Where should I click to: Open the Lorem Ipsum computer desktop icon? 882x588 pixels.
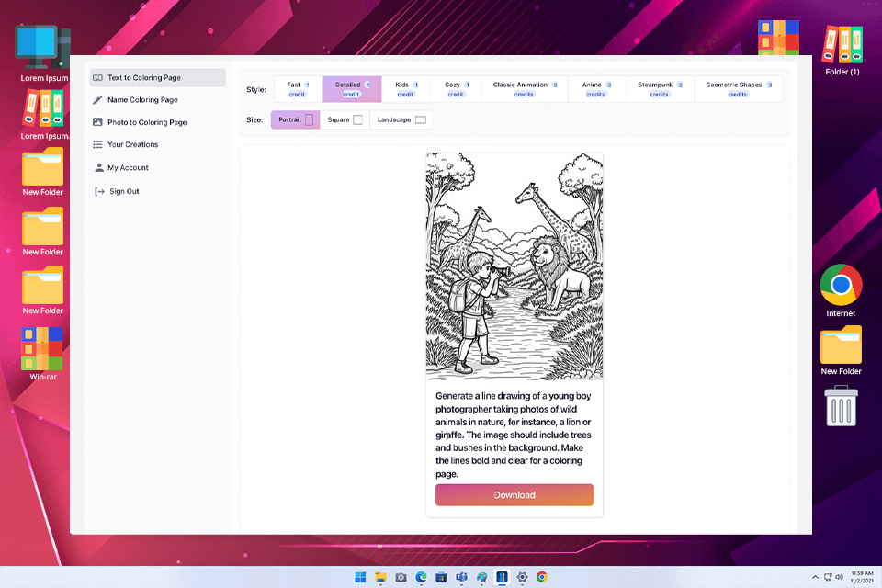point(43,53)
